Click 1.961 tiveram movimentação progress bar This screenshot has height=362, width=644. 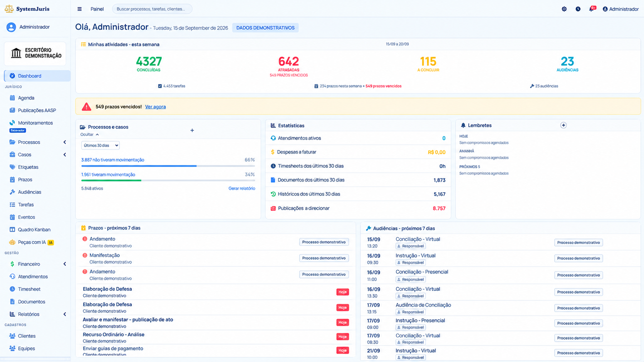(168, 180)
